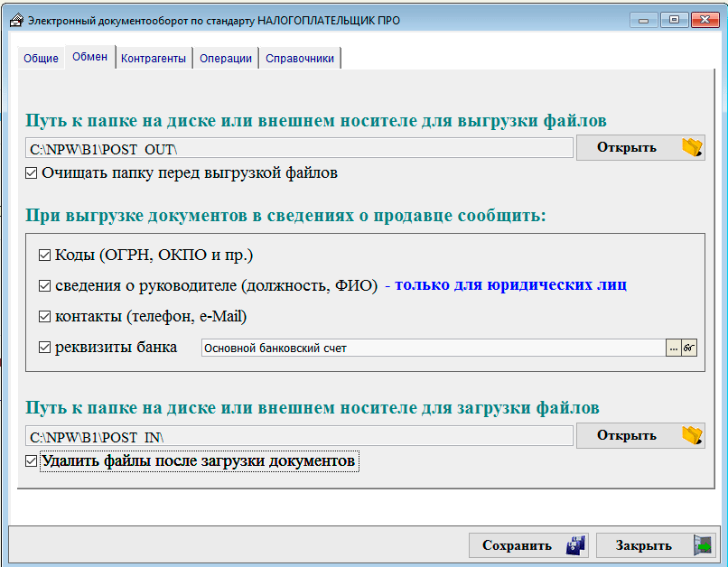Viewport: 728px width, 567px height.
Task: Close the window with the red X
Action: (705, 21)
